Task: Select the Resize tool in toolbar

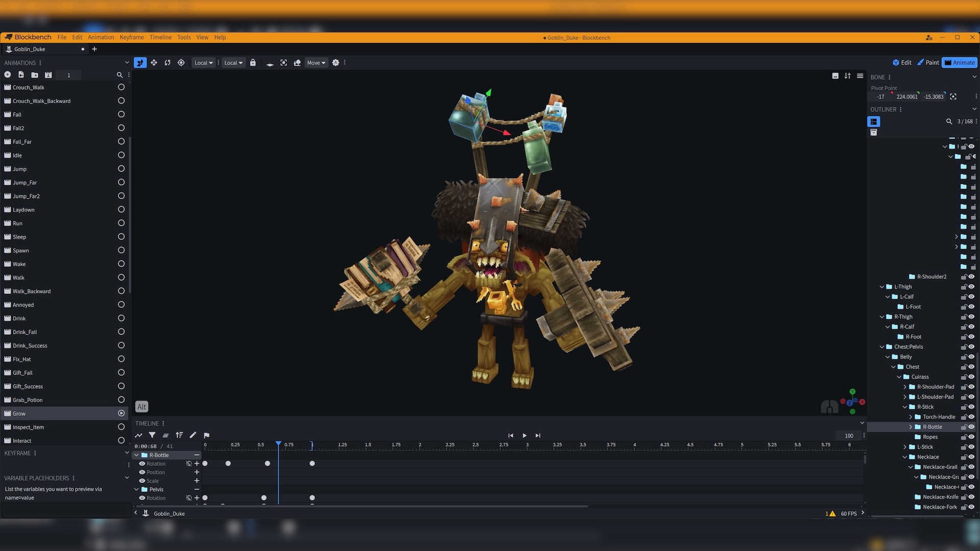Action: tap(154, 63)
